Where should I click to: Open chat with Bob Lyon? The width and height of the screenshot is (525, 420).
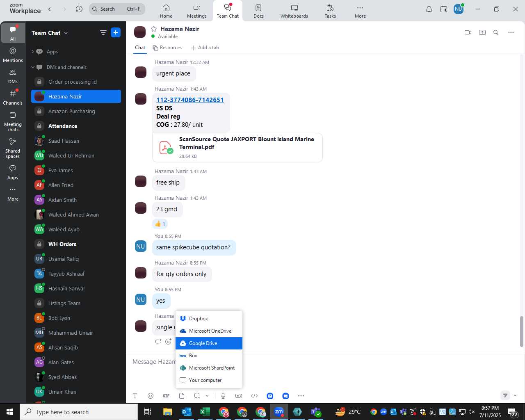(76, 318)
